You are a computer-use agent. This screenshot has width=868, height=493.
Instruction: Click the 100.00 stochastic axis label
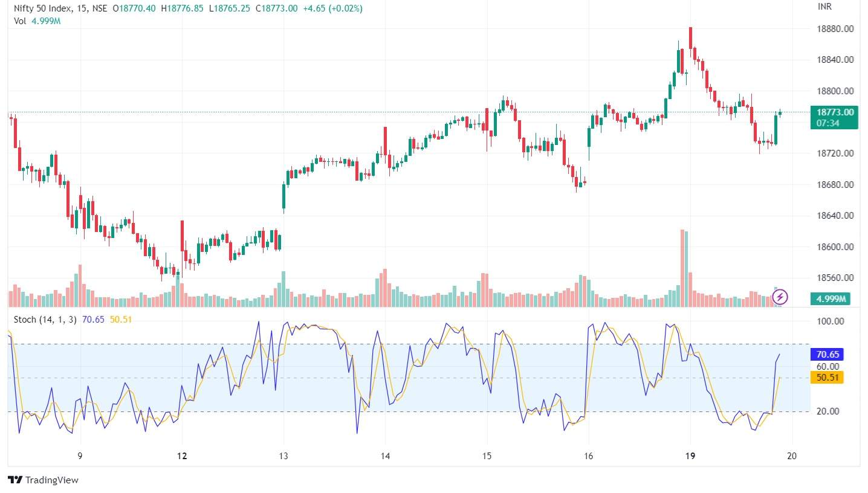(x=829, y=321)
